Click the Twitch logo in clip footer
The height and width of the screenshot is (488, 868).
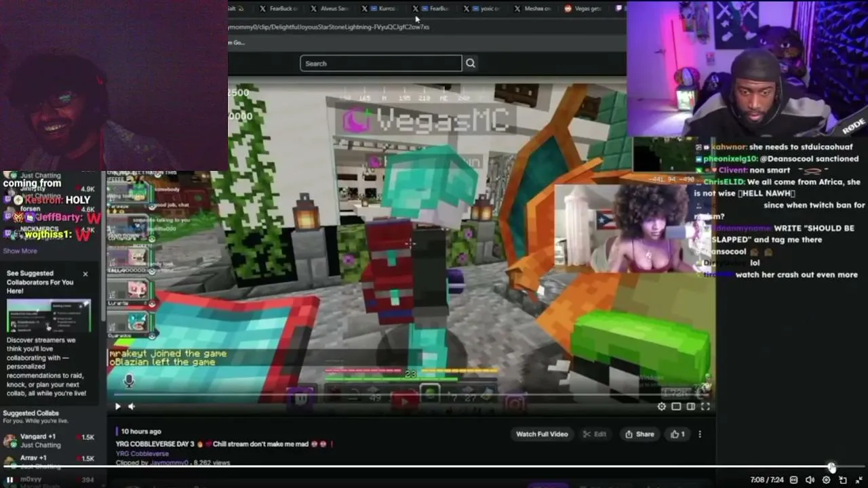301,398
